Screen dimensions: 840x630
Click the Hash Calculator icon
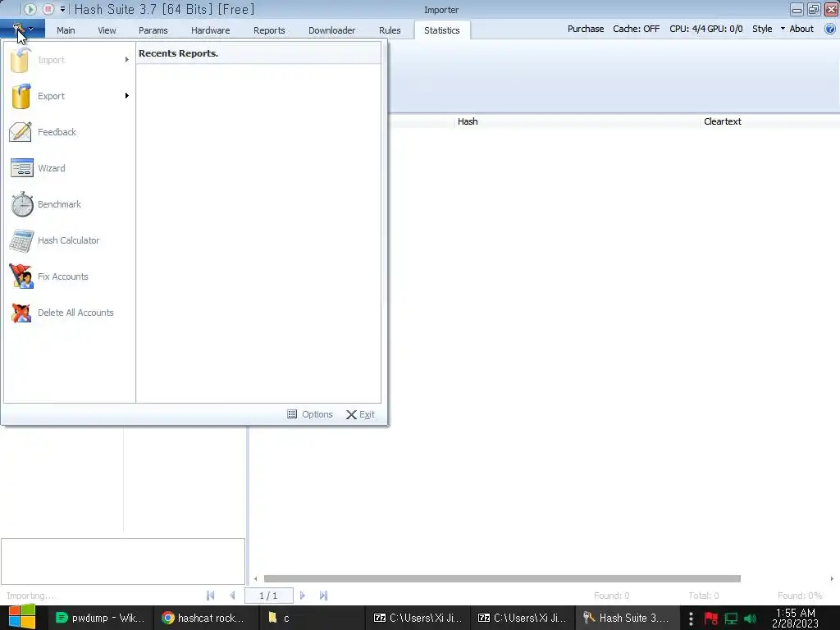[x=21, y=240]
